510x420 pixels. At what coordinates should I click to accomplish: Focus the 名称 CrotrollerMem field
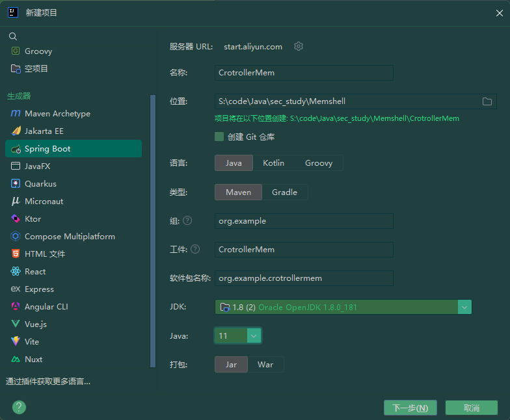(x=304, y=73)
